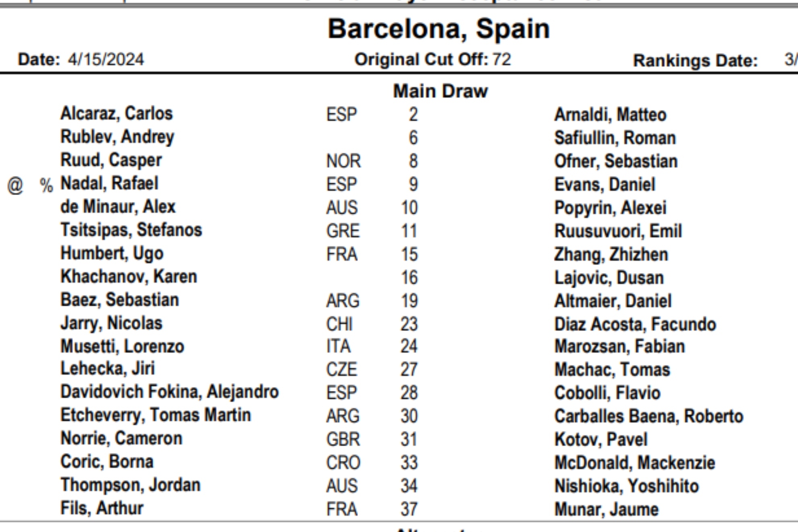Image resolution: width=798 pixels, height=532 pixels.
Task: Click ranking number 37 for Fils
Action: point(409,509)
